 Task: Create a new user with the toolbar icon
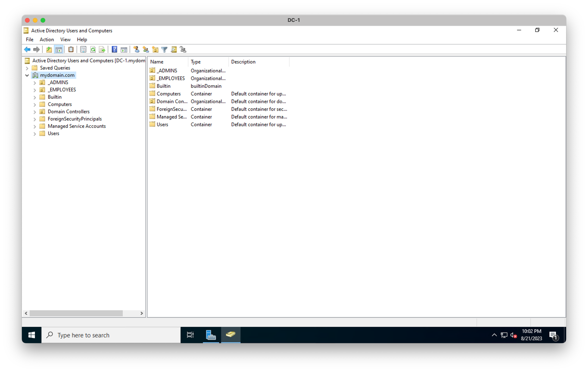[x=136, y=49]
